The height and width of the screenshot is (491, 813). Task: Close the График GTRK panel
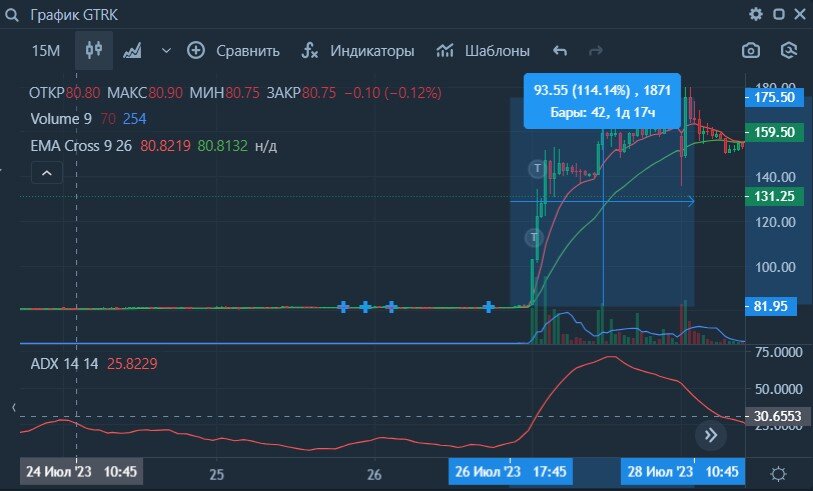tap(800, 14)
